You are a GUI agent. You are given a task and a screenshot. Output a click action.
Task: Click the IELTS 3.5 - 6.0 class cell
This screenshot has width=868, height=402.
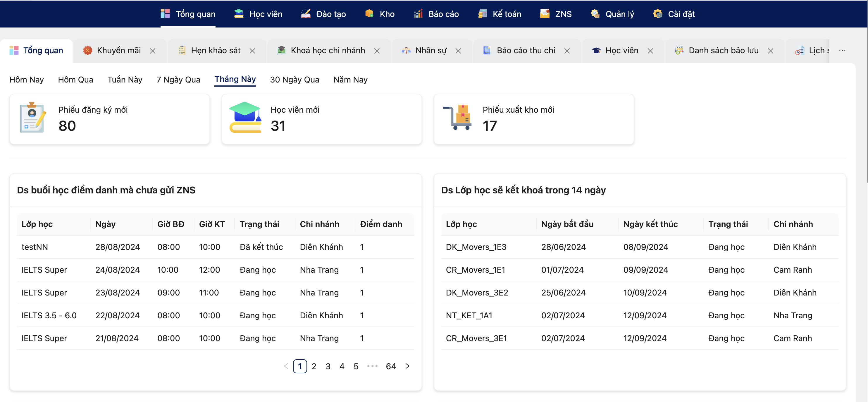[x=49, y=315]
